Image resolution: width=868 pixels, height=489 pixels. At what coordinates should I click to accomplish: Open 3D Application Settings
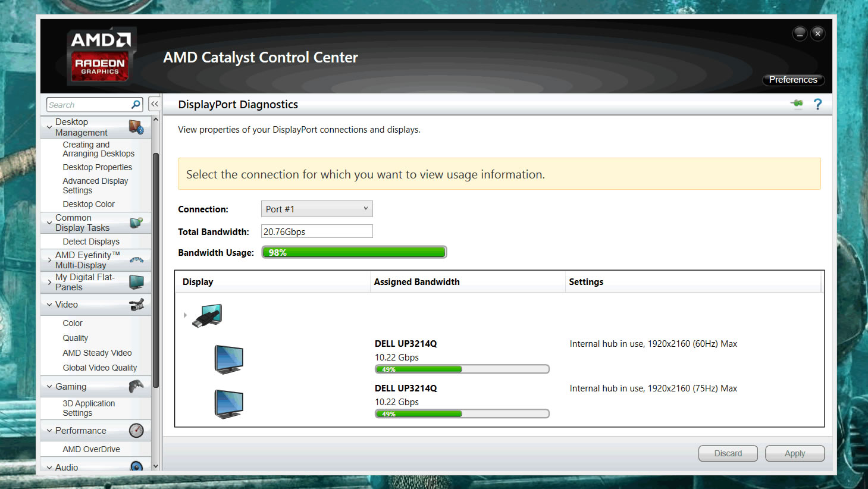(89, 408)
